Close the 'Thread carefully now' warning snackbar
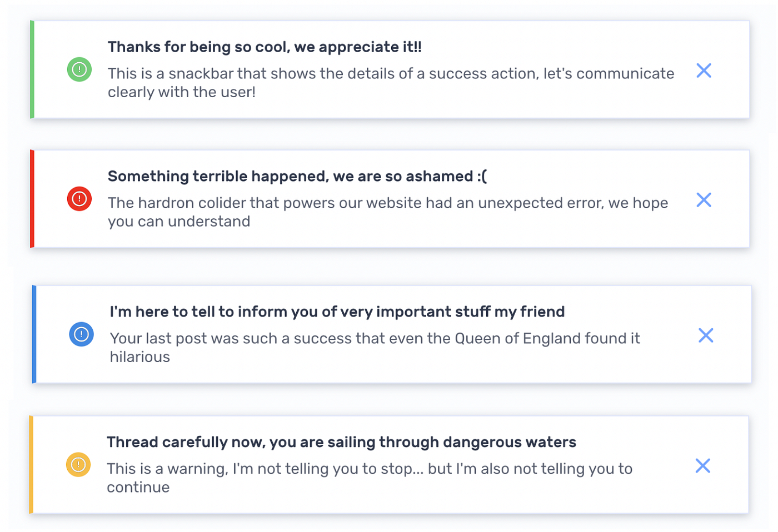This screenshot has width=778, height=532. pos(702,465)
